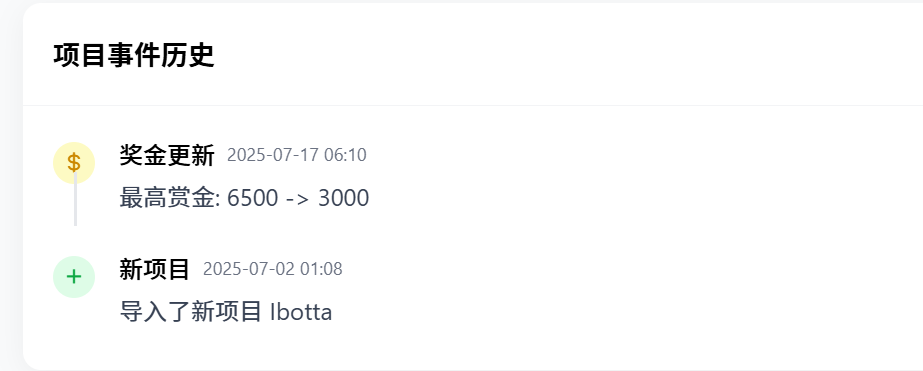Click the -> arrow between bounty values

(x=298, y=199)
